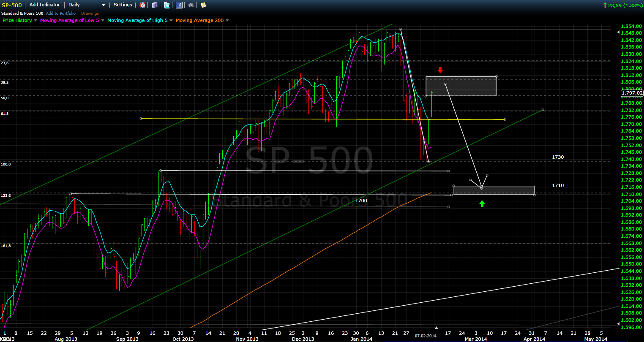Click the 07.02.2014 date marker
The height and width of the screenshot is (342, 644).
425,336
